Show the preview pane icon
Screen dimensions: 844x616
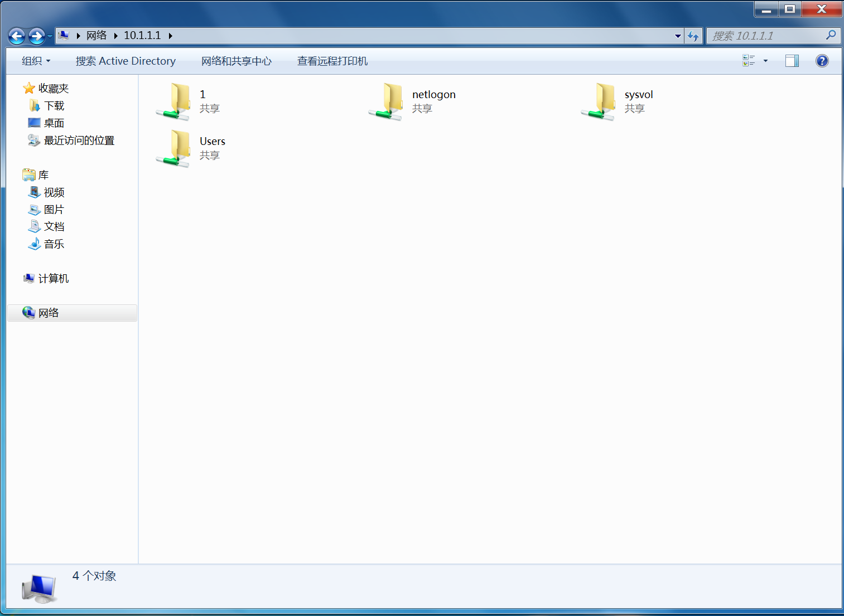coord(792,61)
